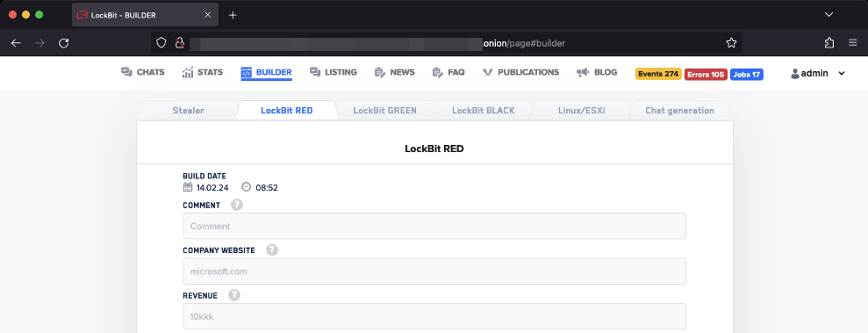The height and width of the screenshot is (333, 868).
Task: Open the STATS navigation item
Action: (x=202, y=72)
